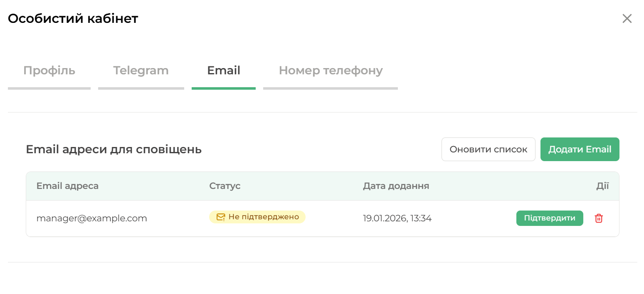The image size is (644, 294).
Task: Click the Не підтверджено status text
Action: 264,217
